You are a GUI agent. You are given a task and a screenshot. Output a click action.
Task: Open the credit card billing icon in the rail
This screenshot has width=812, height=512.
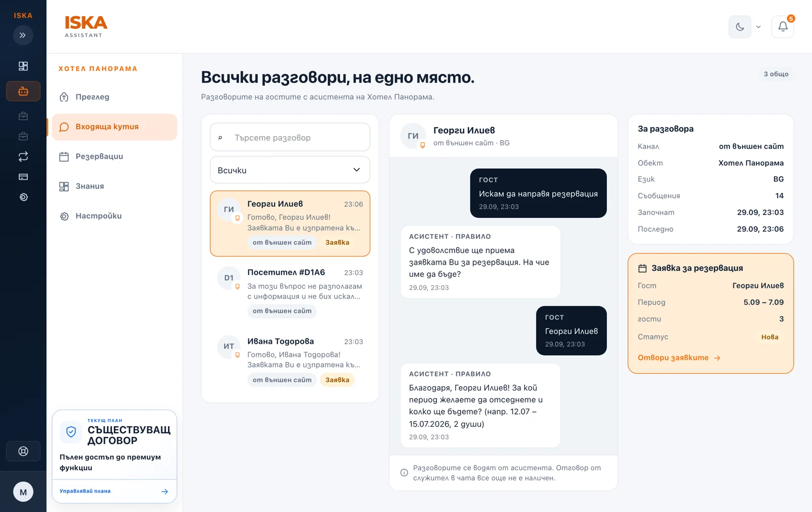[x=23, y=177]
